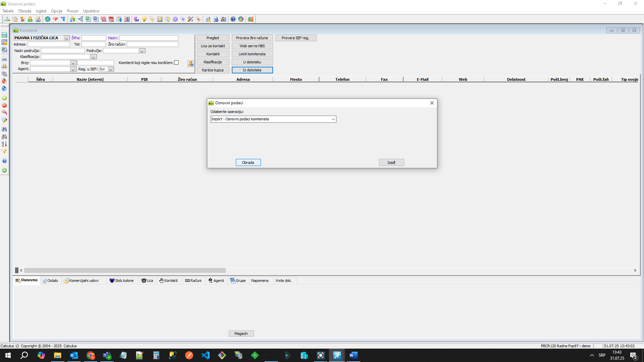This screenshot has height=362, width=644.
Task: Switch to the Ostalo tab
Action: coord(50,281)
